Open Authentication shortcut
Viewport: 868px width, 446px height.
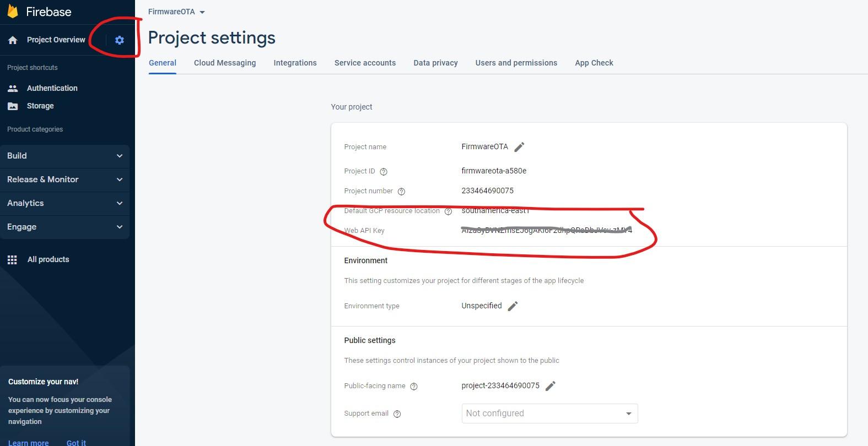[x=52, y=88]
